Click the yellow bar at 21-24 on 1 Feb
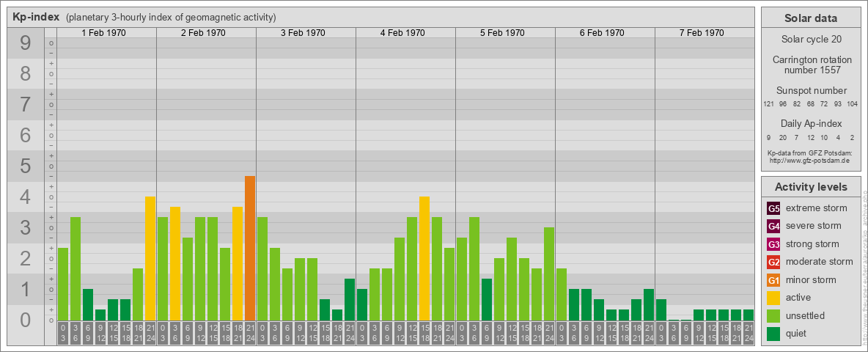 150,258
